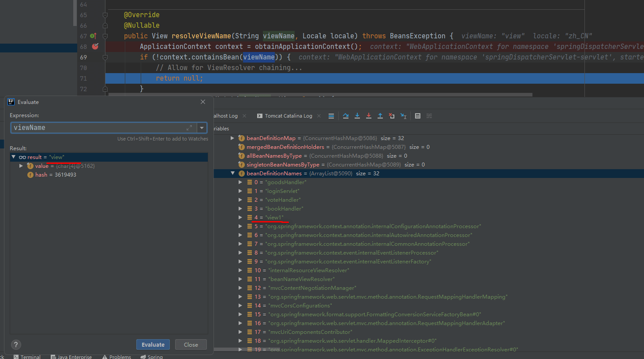Viewport: 644px width, 359px height.
Task: Click the Close button in Evaluate dialog
Action: (191, 344)
